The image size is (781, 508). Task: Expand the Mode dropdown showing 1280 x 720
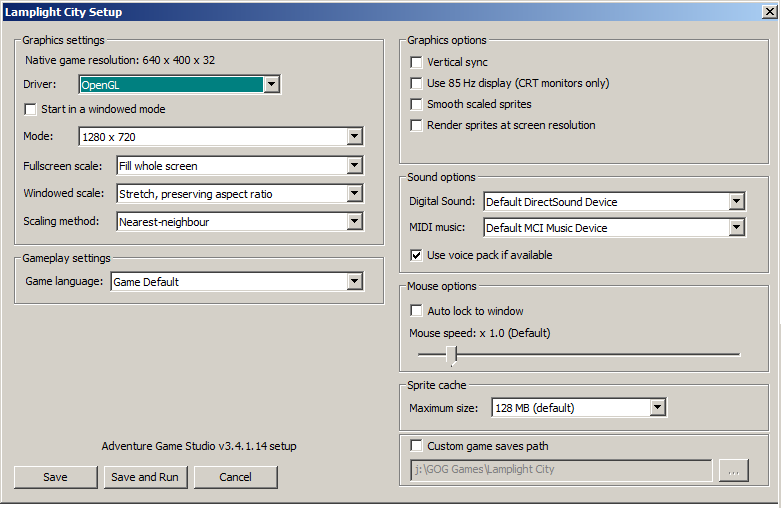(221, 136)
